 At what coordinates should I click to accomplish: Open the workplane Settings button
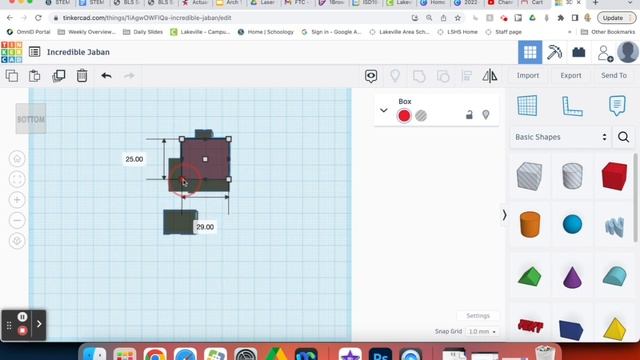point(478,316)
